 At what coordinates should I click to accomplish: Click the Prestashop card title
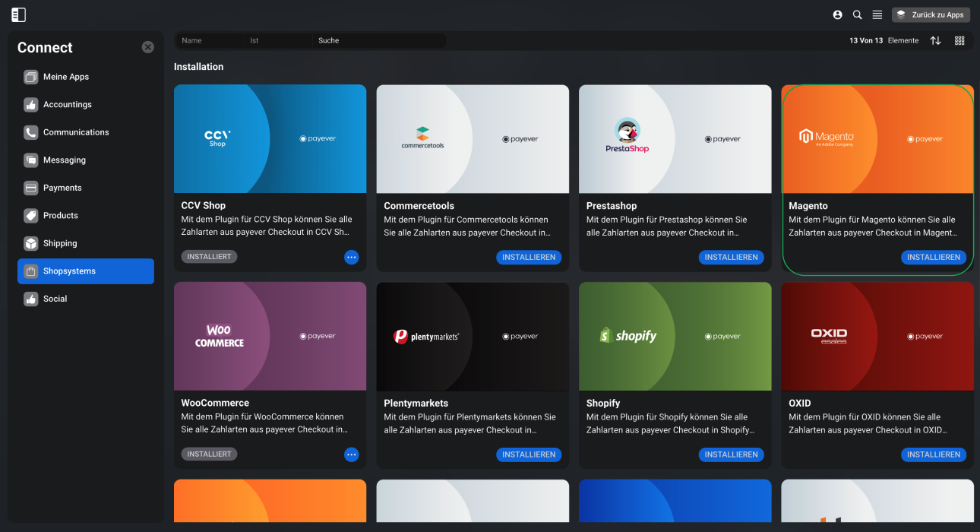tap(612, 205)
